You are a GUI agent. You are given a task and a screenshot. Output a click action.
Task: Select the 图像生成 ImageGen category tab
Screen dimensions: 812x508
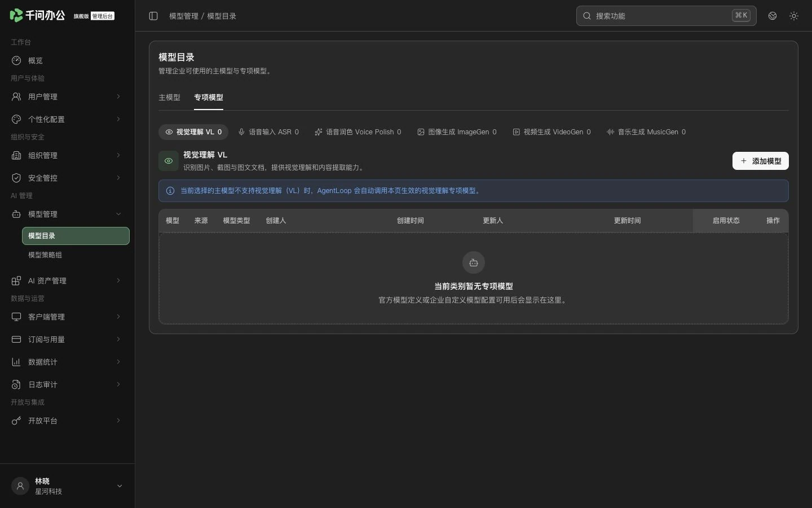[457, 132]
